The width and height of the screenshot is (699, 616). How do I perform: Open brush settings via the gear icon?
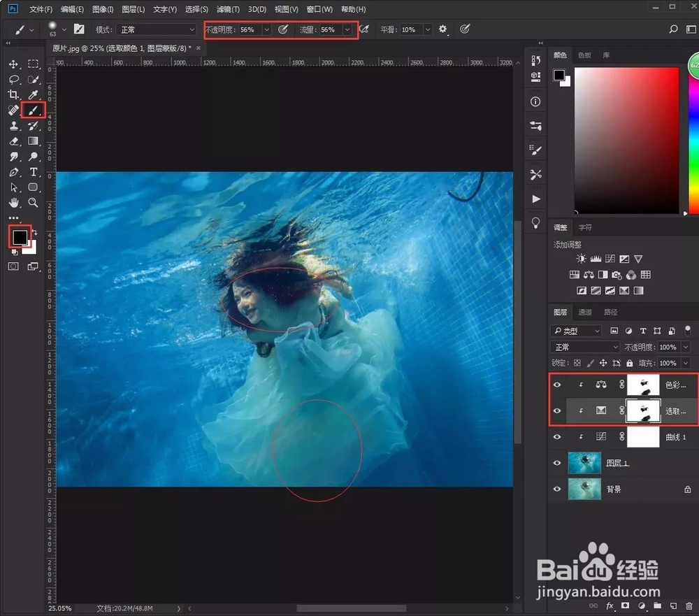(x=442, y=29)
